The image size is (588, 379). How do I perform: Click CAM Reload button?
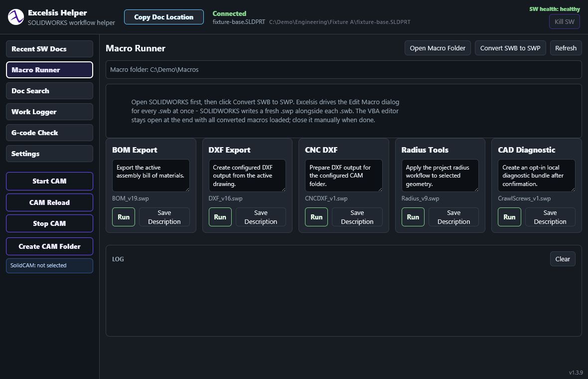(x=49, y=202)
